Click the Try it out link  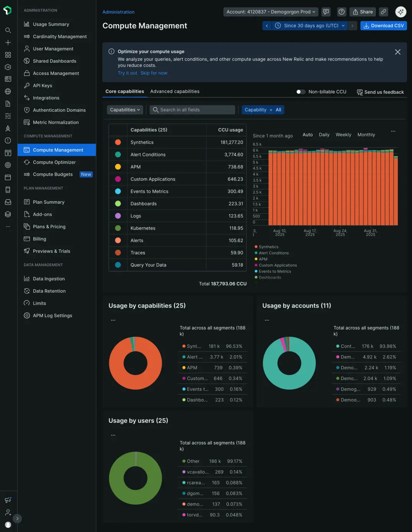[x=127, y=73]
